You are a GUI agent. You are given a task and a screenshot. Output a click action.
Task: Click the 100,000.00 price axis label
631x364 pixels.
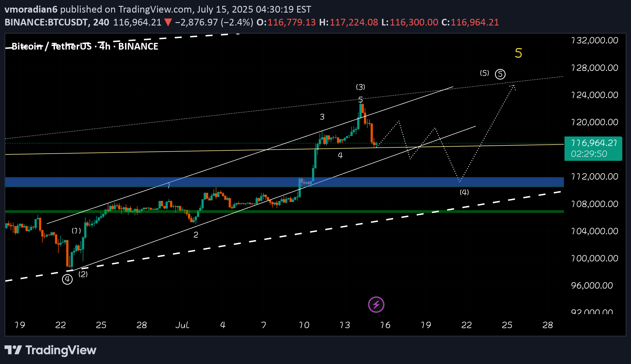tap(595, 258)
